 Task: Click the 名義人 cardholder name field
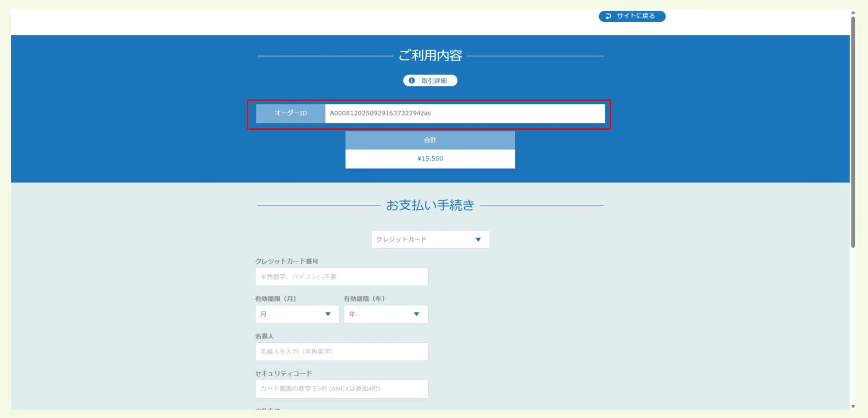pyautogui.click(x=341, y=352)
